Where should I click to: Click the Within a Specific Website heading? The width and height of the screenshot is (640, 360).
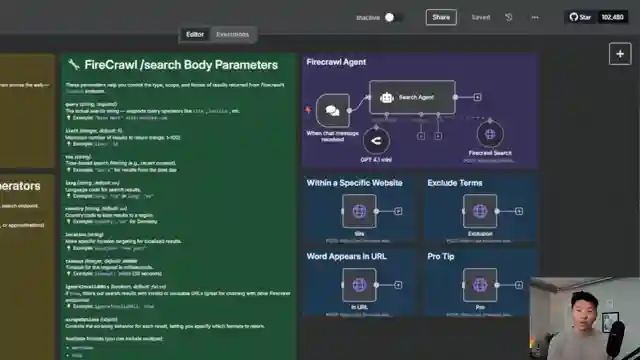354,183
